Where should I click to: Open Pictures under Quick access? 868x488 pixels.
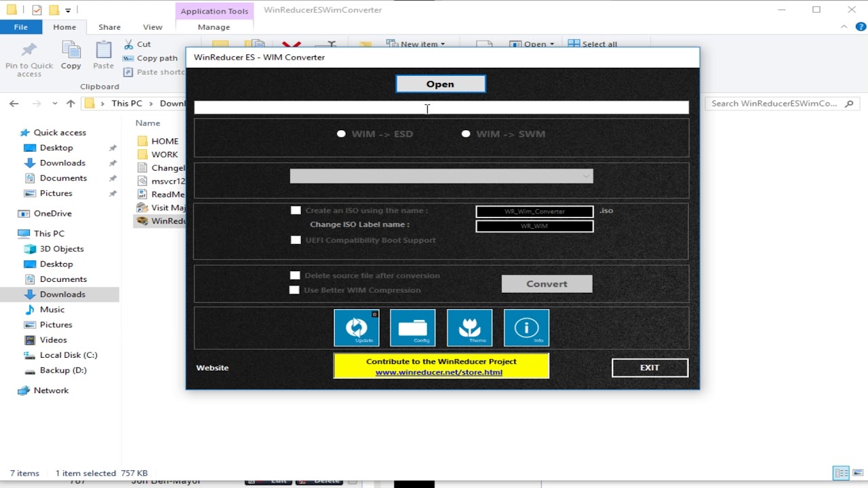(56, 193)
